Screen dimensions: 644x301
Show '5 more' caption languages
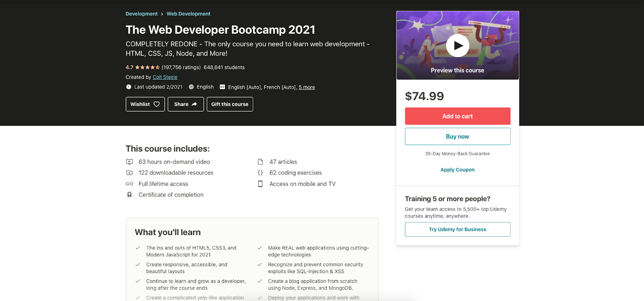tap(307, 87)
